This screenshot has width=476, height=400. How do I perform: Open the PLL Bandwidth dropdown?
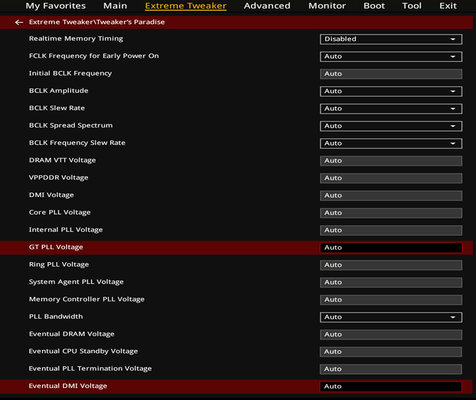click(391, 317)
